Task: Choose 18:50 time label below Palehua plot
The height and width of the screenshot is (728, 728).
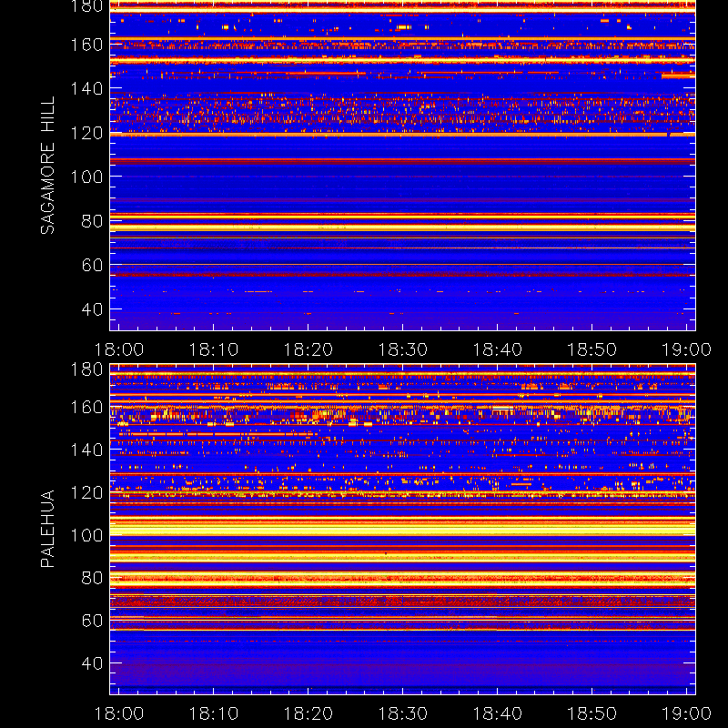Action: click(592, 713)
